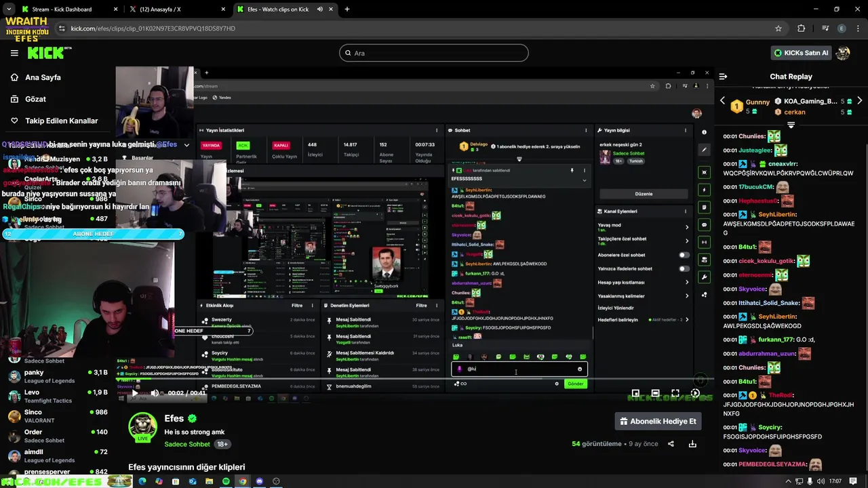Open the tab search dropdown
868x488 pixels.
pos(9,9)
